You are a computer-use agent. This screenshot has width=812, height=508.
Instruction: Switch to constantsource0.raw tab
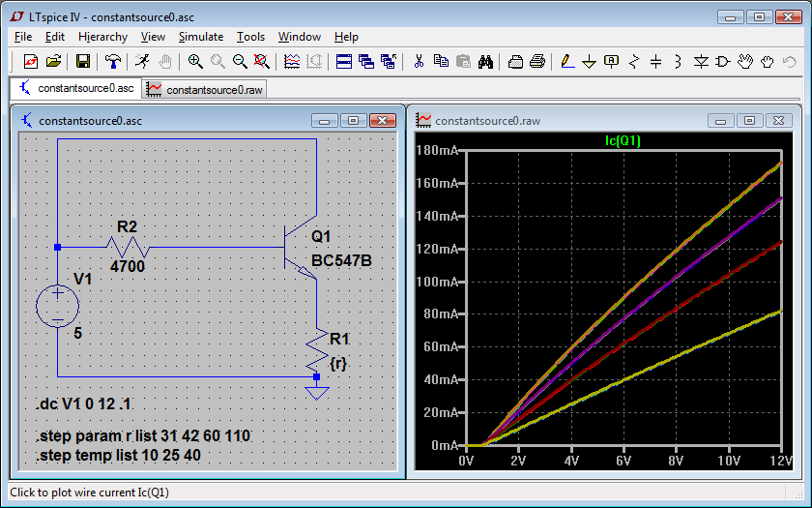click(205, 90)
